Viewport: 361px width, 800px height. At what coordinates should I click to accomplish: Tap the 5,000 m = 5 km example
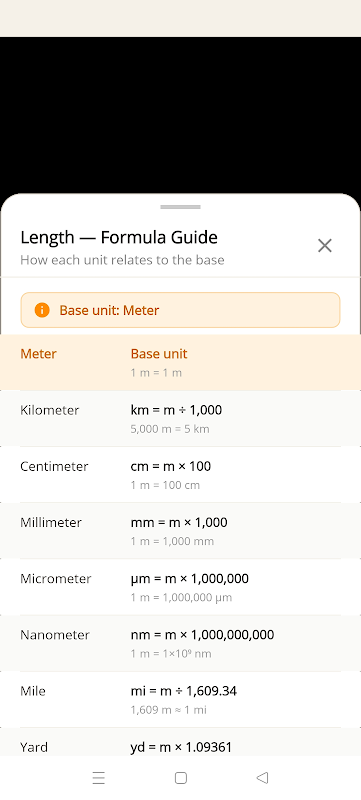pyautogui.click(x=170, y=429)
